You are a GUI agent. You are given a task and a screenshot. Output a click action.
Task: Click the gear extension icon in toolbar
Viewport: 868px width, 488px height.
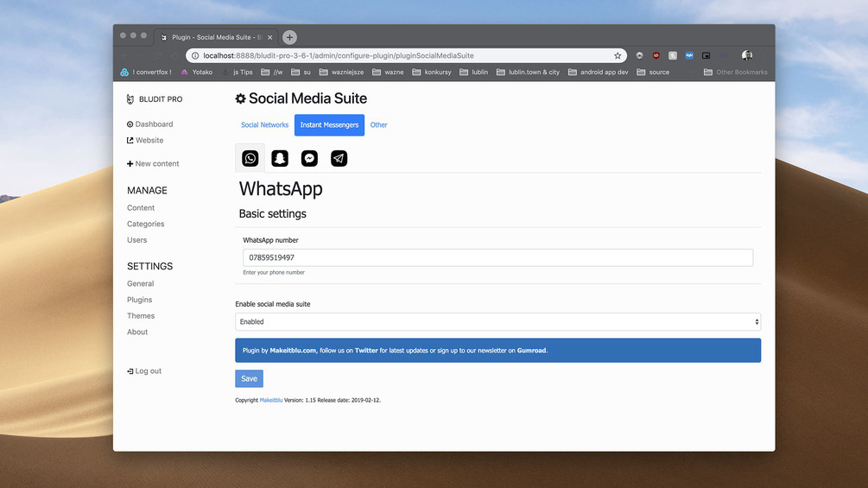[x=639, y=55]
